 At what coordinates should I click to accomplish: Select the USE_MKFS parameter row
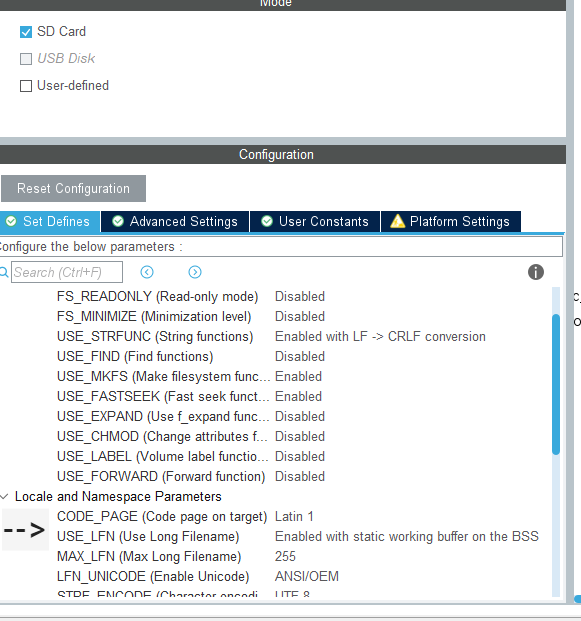point(164,377)
